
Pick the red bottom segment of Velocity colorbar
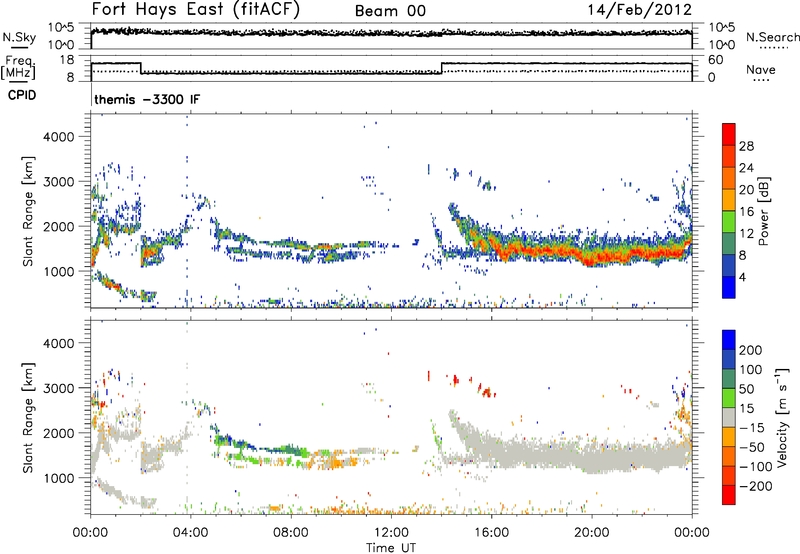[x=729, y=495]
